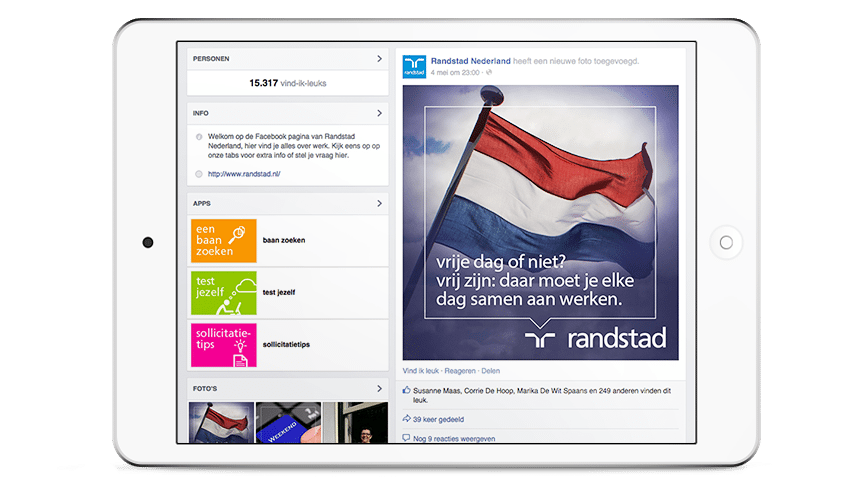Open the orange 'een baan zoeken' app tile
The image size is (860, 490).
point(224,240)
